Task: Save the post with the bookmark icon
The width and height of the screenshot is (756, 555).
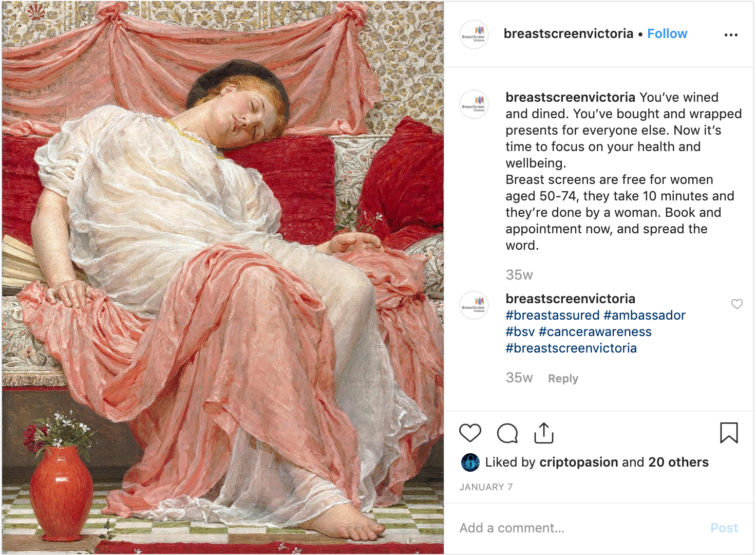Action: (x=729, y=433)
